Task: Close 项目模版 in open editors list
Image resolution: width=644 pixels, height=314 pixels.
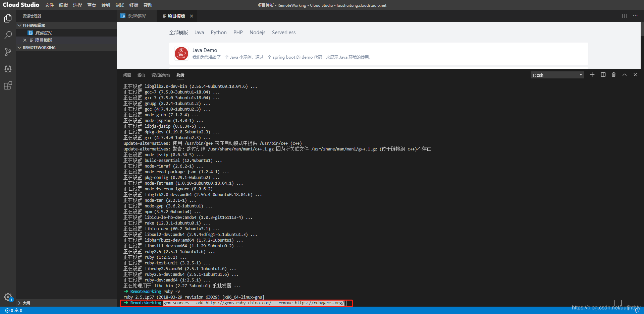Action: (25, 40)
